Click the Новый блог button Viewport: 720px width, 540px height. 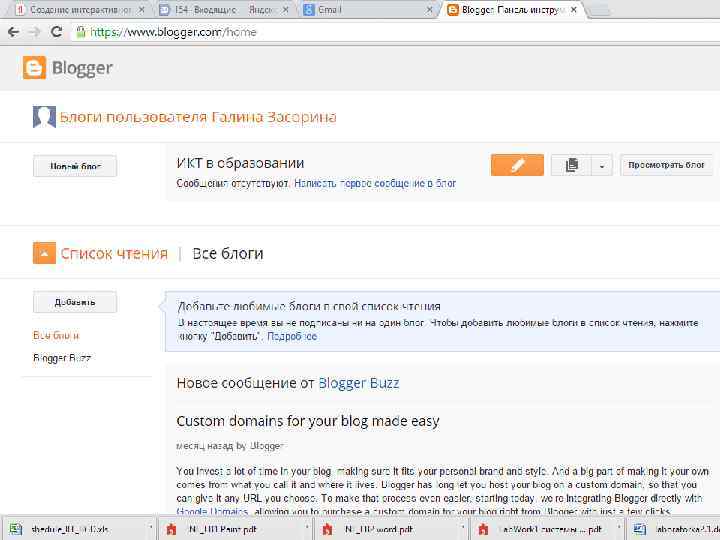75,166
